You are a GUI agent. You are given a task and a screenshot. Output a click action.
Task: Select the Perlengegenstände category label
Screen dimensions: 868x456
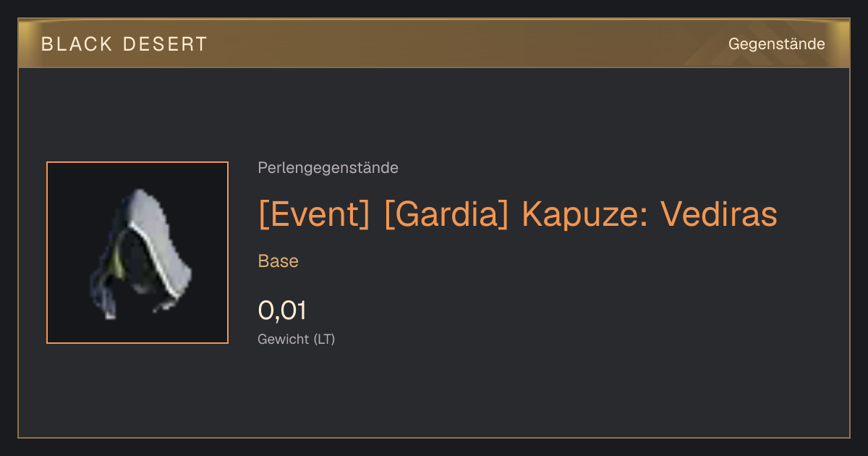(x=328, y=168)
